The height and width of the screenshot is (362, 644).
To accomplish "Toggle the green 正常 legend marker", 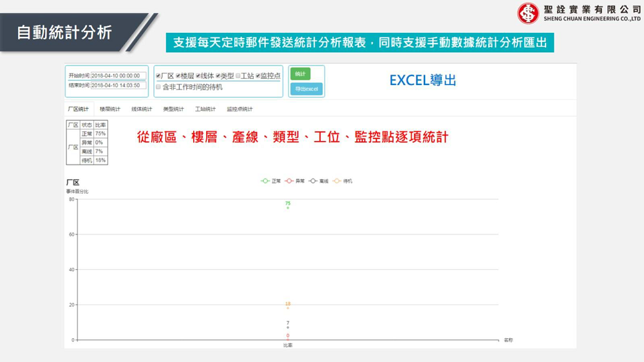I will (x=265, y=181).
